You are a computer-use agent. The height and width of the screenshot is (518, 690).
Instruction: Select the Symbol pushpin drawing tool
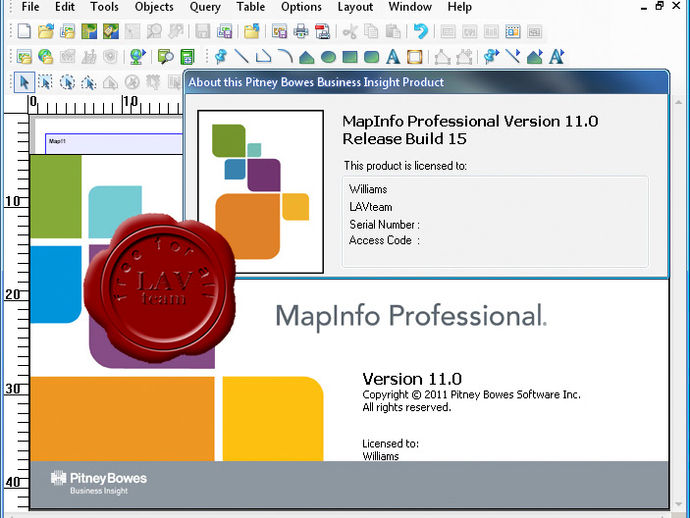220,57
